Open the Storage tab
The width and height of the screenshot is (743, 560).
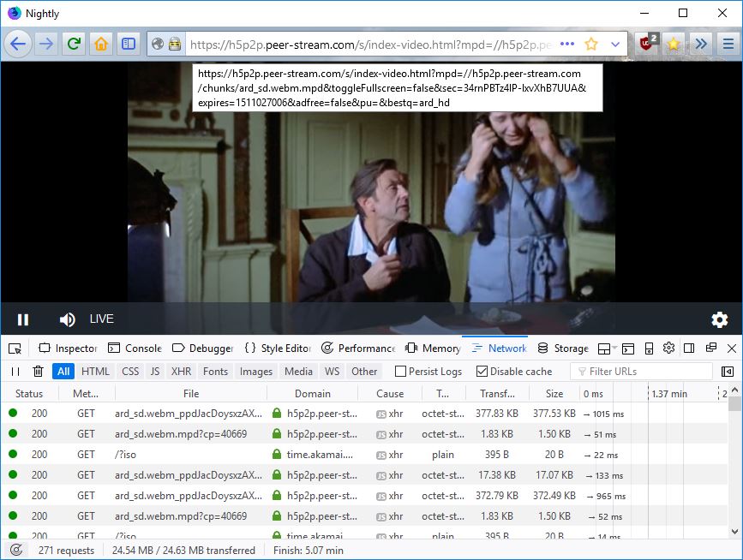click(563, 349)
